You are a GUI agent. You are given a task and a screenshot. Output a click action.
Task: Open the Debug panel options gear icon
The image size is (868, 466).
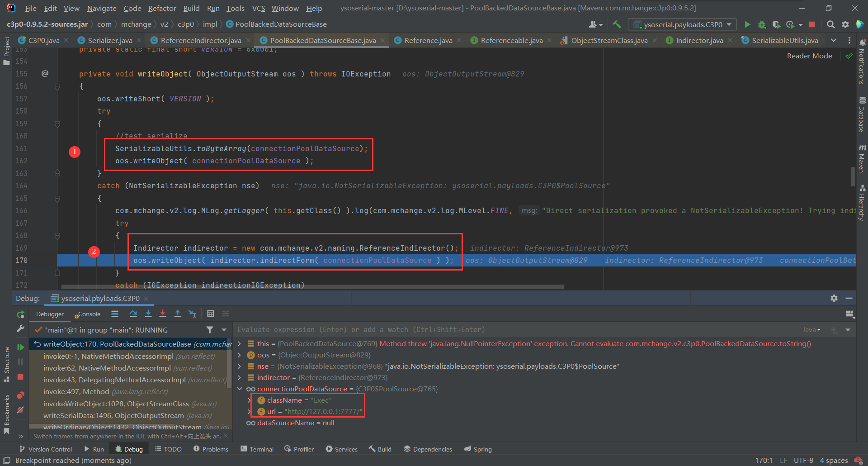(x=834, y=298)
